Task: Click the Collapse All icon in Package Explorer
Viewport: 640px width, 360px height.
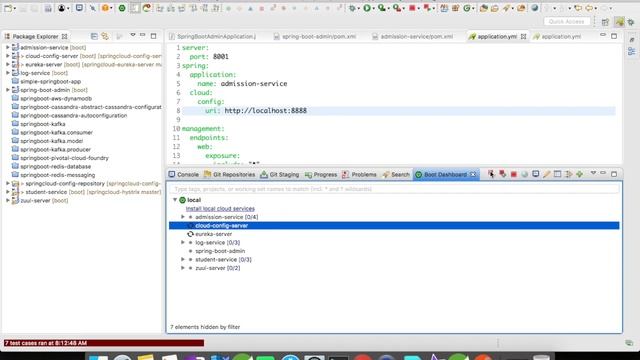Action: click(94, 36)
